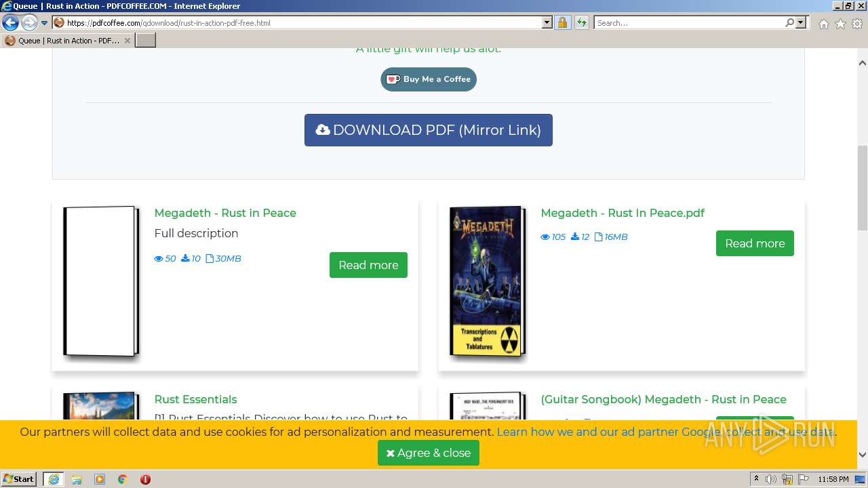The height and width of the screenshot is (488, 868).
Task: Click Read more for Rust In Peace.pdf
Action: coord(755,243)
